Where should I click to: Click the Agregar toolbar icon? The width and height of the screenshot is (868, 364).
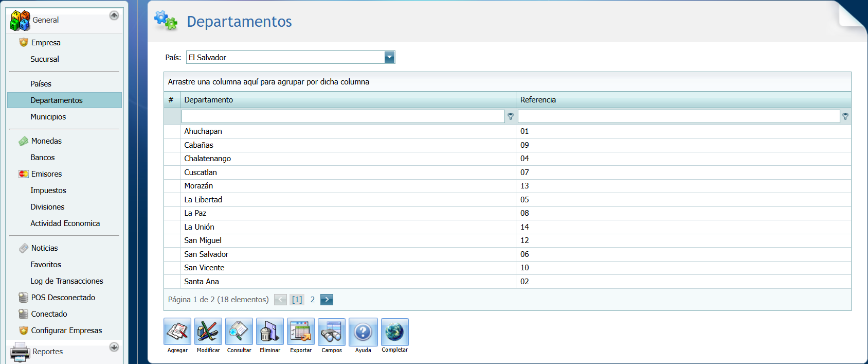(x=177, y=332)
